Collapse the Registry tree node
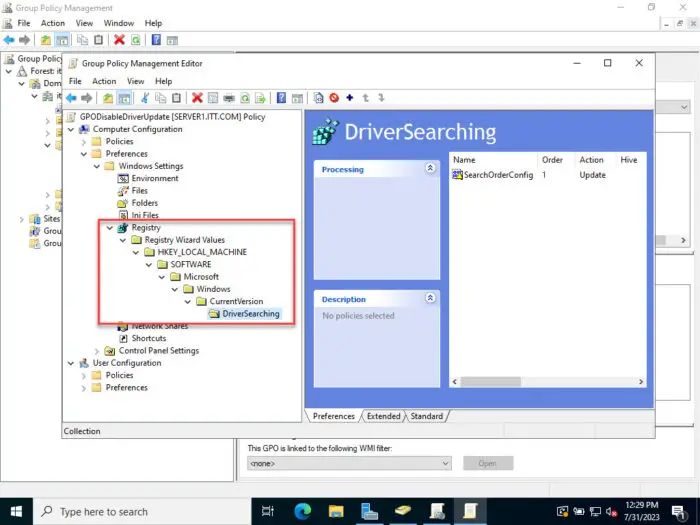700x525 pixels. 109,228
